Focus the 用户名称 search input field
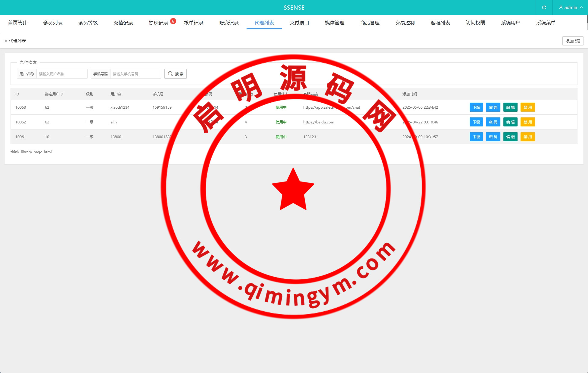This screenshot has width=588, height=373. [x=62, y=74]
